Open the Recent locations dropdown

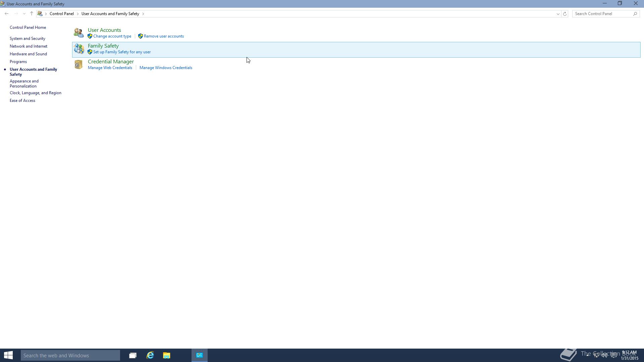(x=24, y=14)
